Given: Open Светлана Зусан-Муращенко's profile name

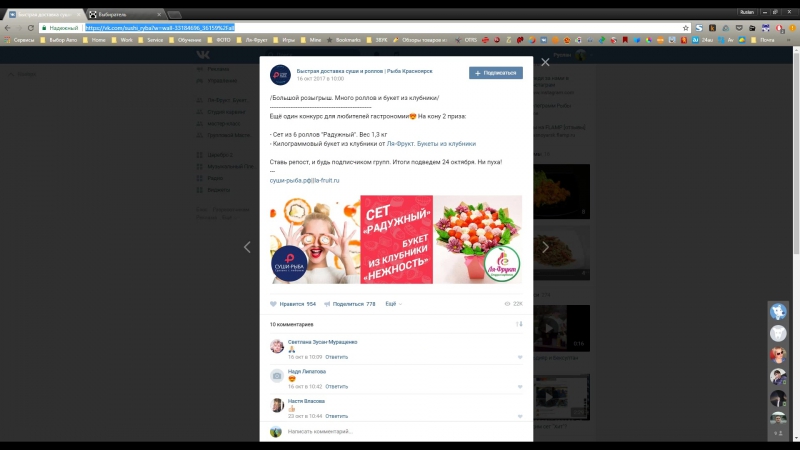Looking at the screenshot, I should click(322, 342).
